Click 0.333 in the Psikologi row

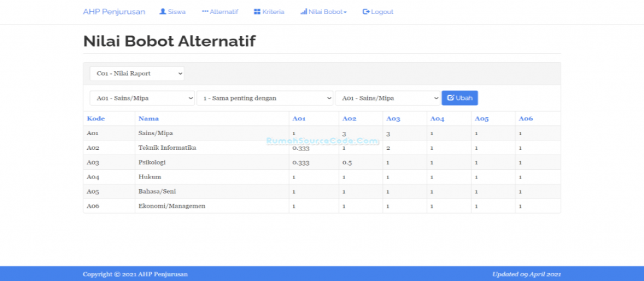point(301,162)
